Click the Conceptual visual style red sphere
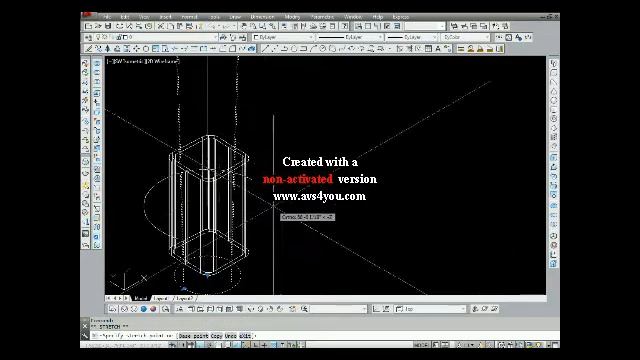 [153, 309]
